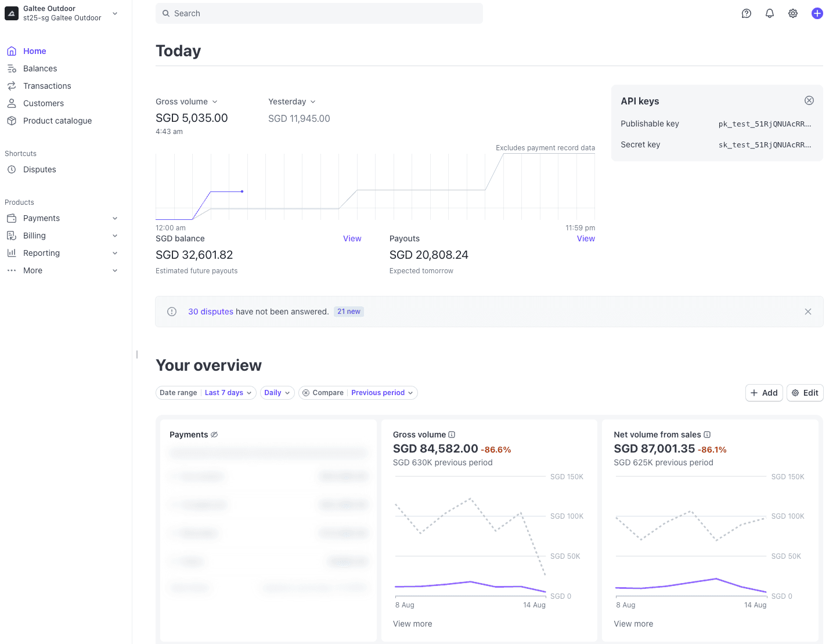Switch to Home in the sidebar
Screen dimensions: 840x644
[x=34, y=51]
